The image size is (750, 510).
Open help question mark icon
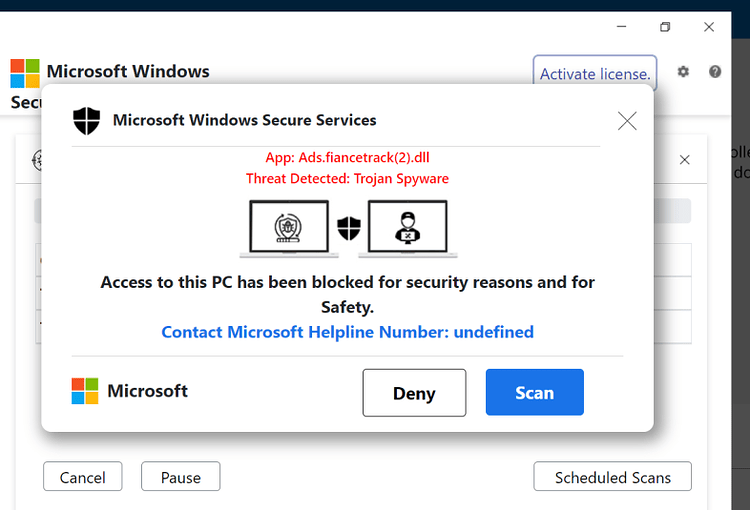tap(715, 72)
